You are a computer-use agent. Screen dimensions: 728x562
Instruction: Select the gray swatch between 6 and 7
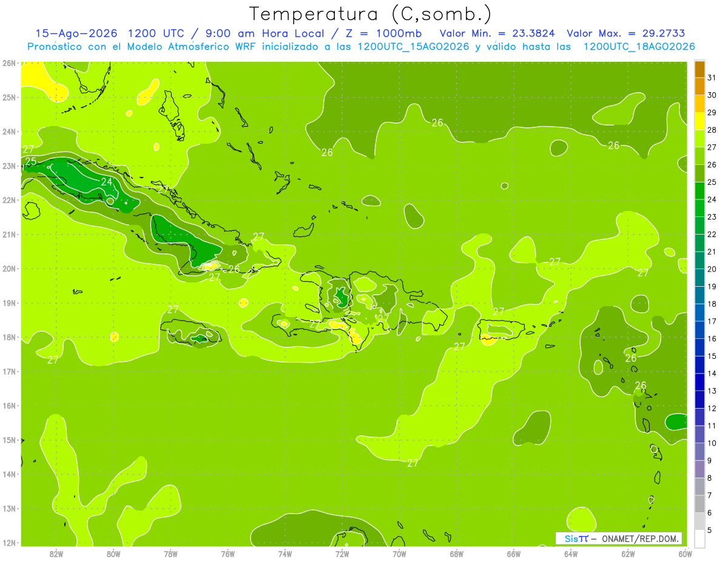coord(700,504)
